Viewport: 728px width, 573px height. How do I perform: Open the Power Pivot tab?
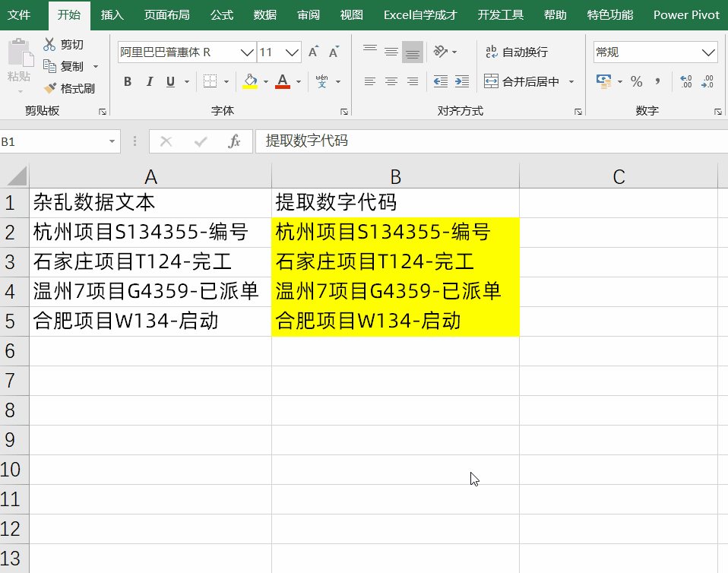[686, 15]
